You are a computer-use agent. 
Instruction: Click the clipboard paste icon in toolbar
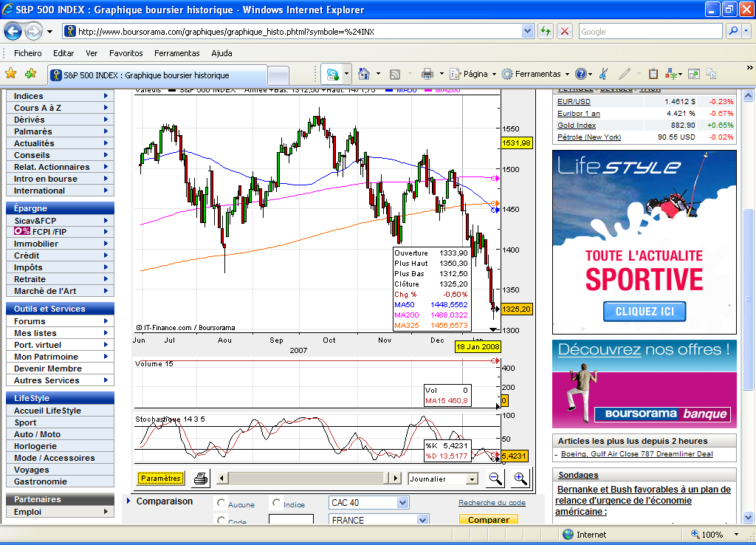pos(653,74)
